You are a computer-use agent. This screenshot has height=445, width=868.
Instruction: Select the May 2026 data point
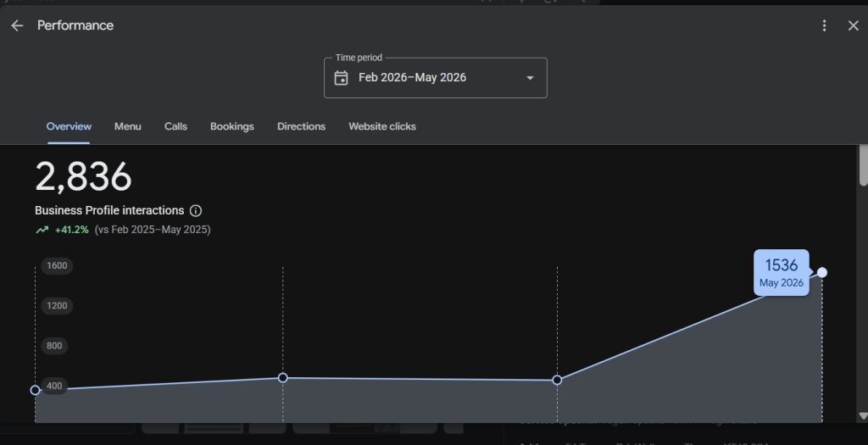(822, 272)
